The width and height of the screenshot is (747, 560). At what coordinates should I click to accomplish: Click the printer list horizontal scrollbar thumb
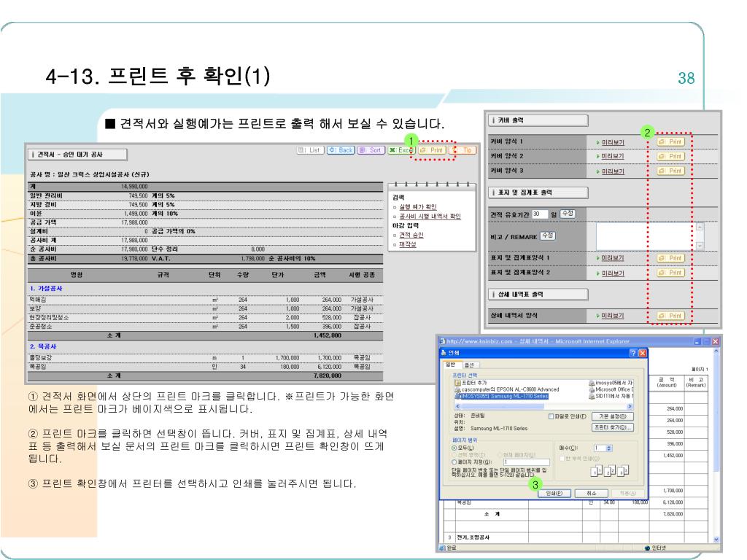pos(503,406)
